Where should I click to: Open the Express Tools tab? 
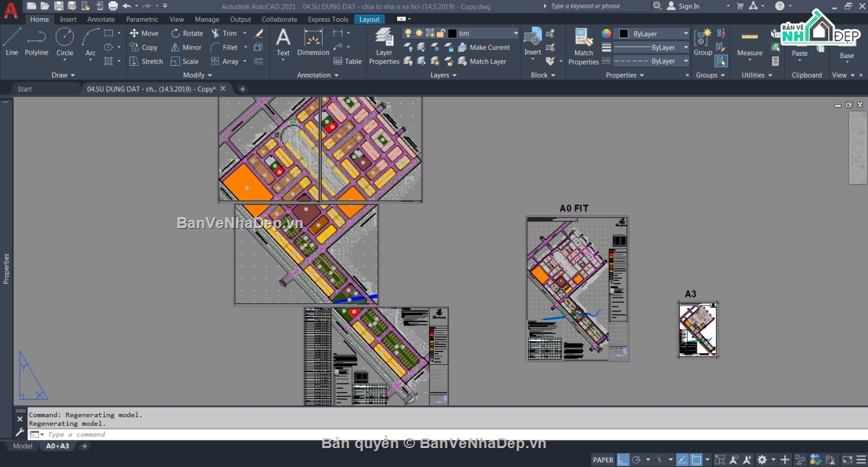tap(328, 19)
